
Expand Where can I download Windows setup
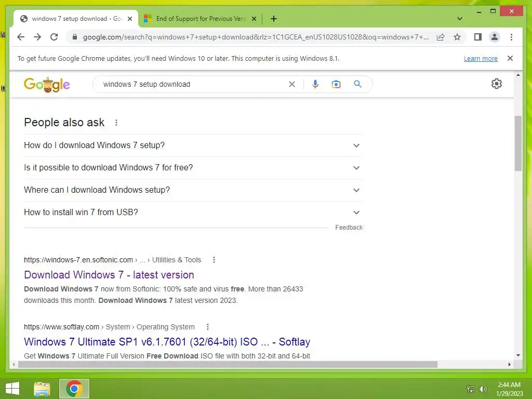point(193,190)
